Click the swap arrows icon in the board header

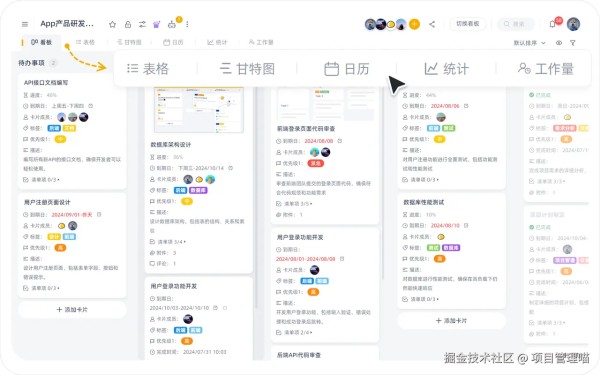142,24
